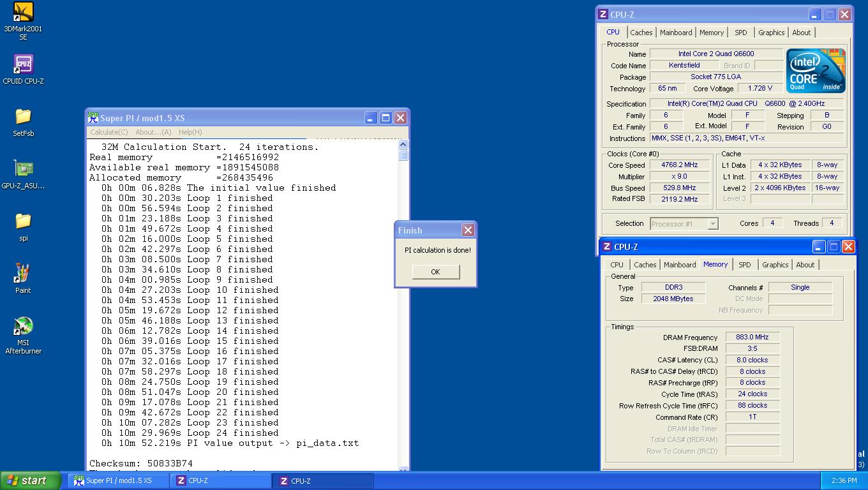Click the Level 2 cache 2 x 4096 KBytes value

click(x=781, y=188)
